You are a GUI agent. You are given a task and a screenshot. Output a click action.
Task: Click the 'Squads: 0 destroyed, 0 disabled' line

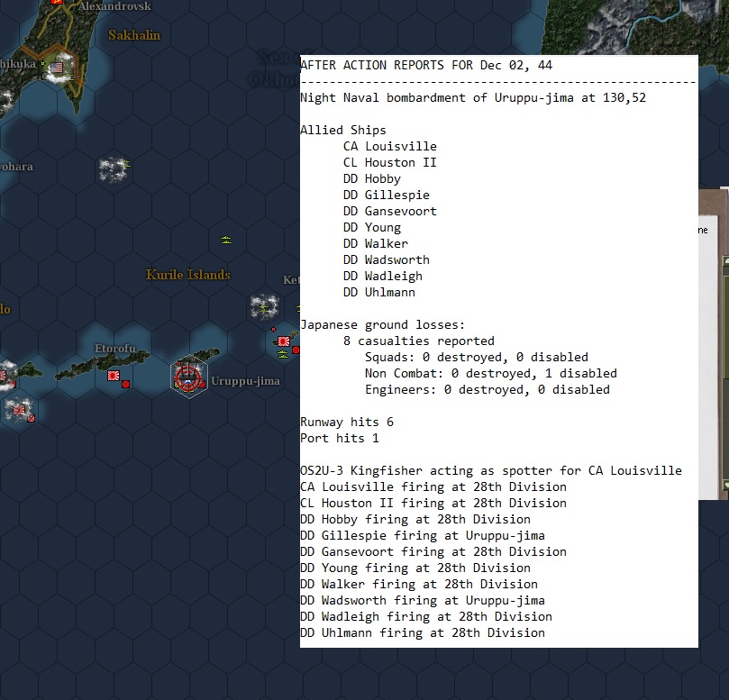(477, 358)
